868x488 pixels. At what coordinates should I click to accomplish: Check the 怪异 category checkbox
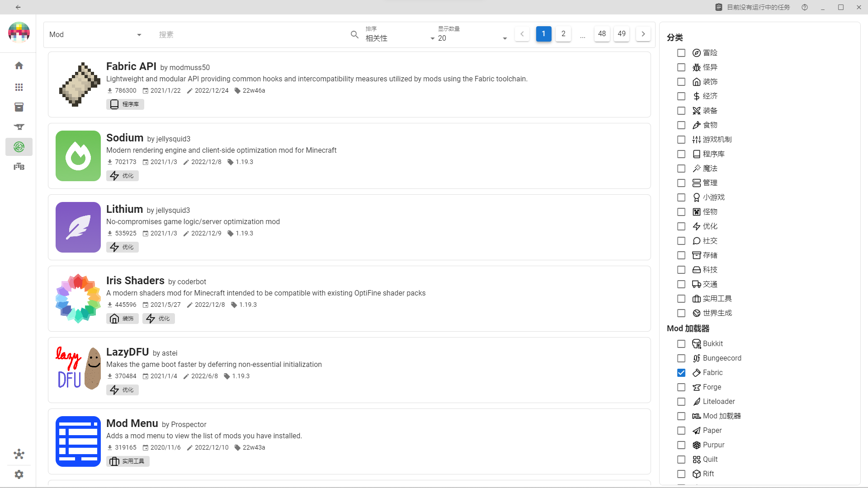(x=681, y=67)
